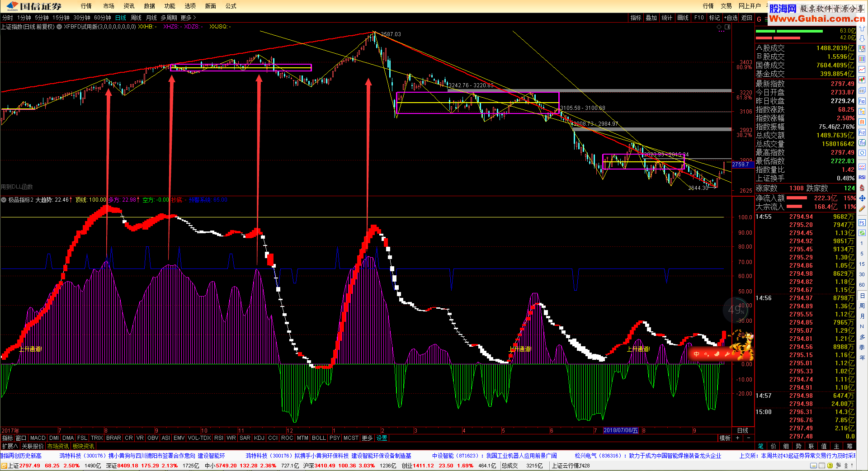Click the diamond icon at chart top-right

(719, 27)
